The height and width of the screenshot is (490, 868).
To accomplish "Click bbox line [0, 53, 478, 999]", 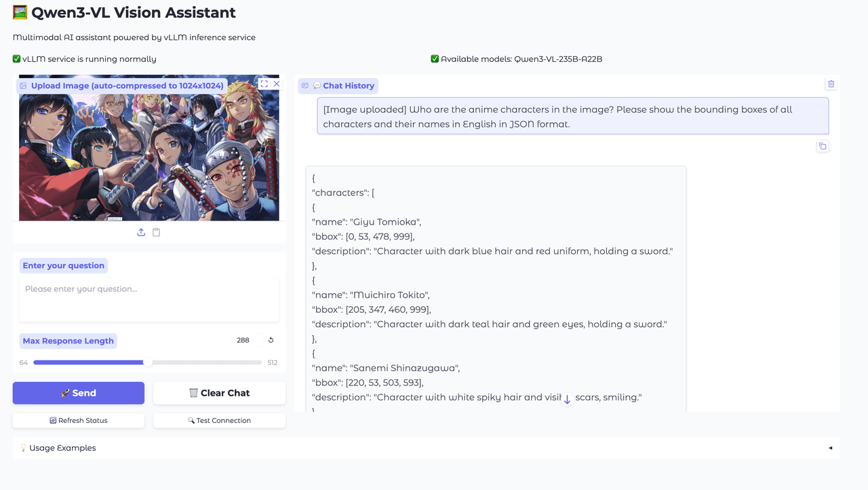I will [363, 236].
